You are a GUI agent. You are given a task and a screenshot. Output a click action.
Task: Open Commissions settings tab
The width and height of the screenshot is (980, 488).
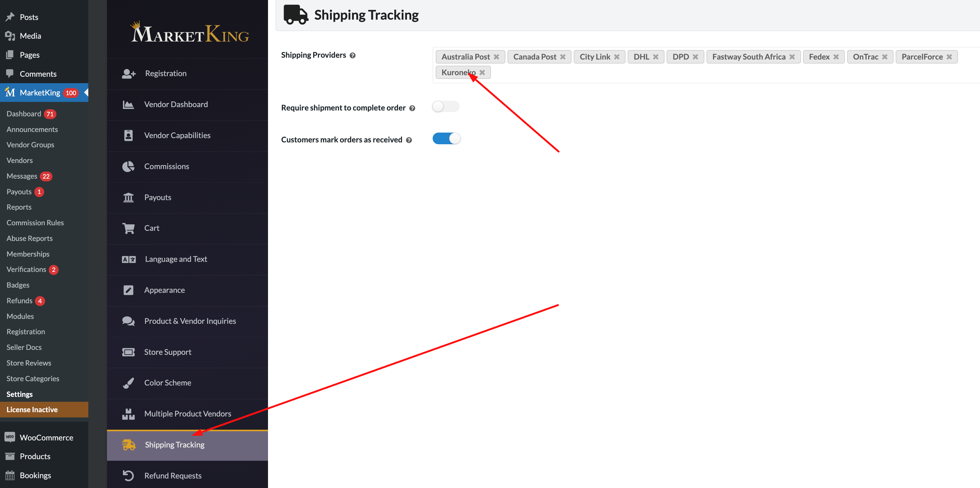click(187, 167)
